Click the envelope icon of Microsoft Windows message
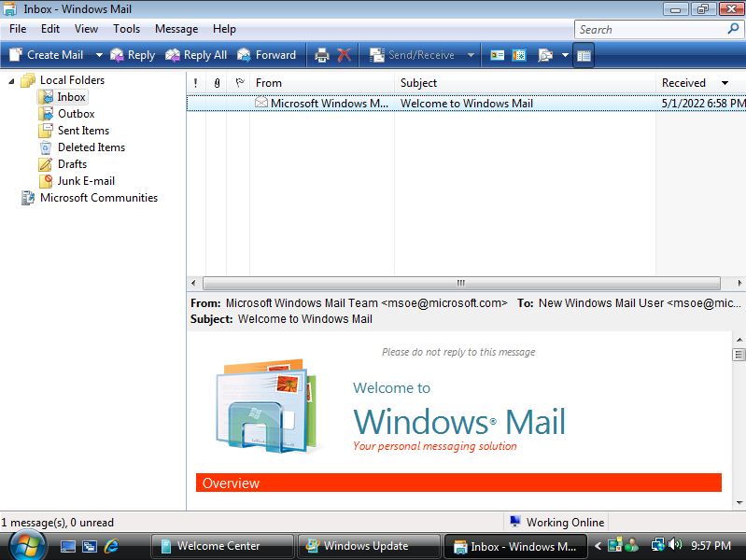 tap(261, 103)
